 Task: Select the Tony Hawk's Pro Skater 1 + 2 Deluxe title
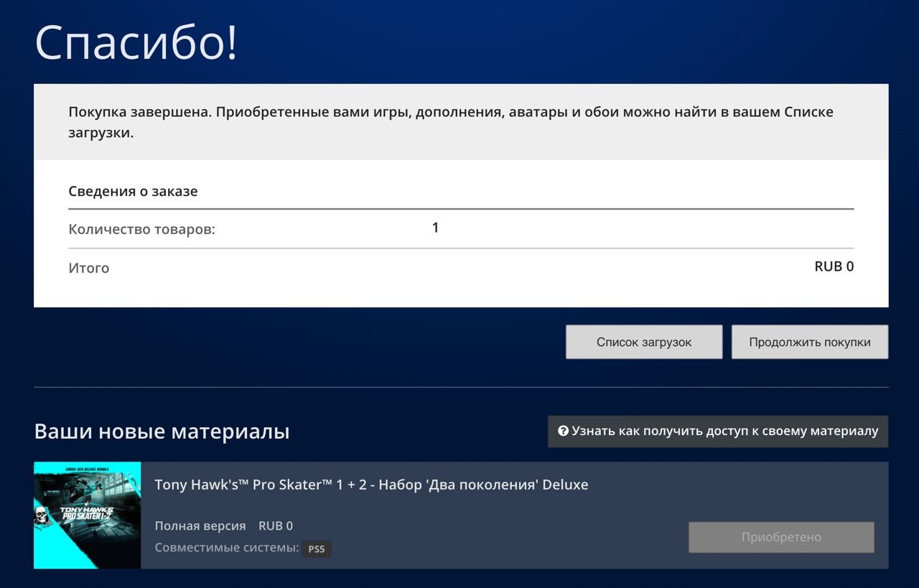(x=371, y=485)
